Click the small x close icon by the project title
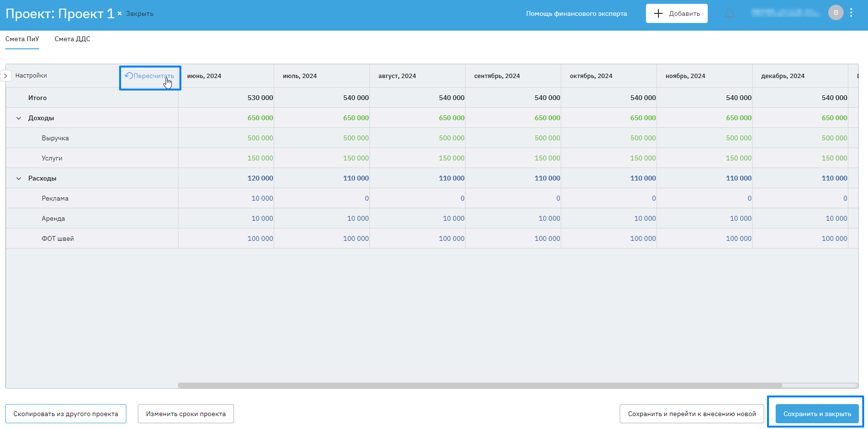 click(x=120, y=13)
